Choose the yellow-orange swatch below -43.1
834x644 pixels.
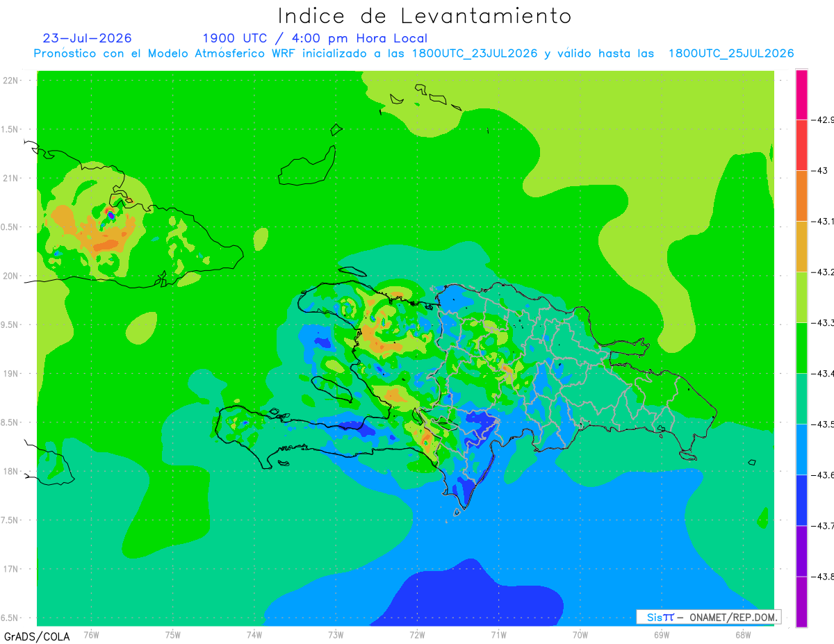[x=801, y=247]
